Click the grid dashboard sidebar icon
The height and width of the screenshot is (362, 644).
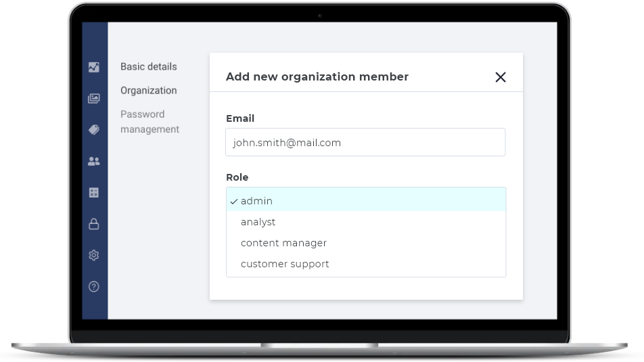94,193
